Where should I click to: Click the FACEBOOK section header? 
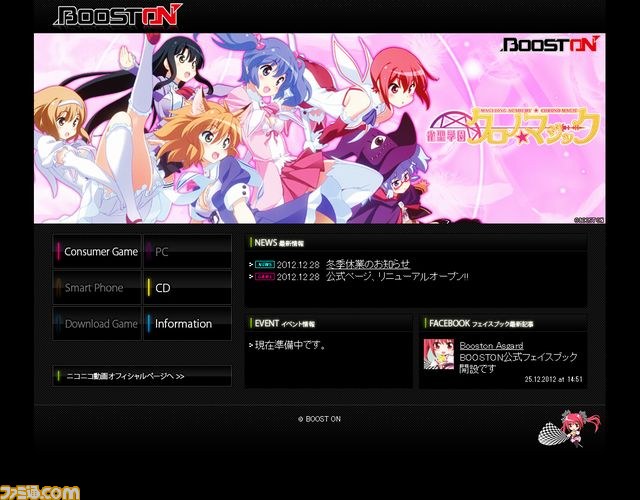pyautogui.click(x=503, y=323)
